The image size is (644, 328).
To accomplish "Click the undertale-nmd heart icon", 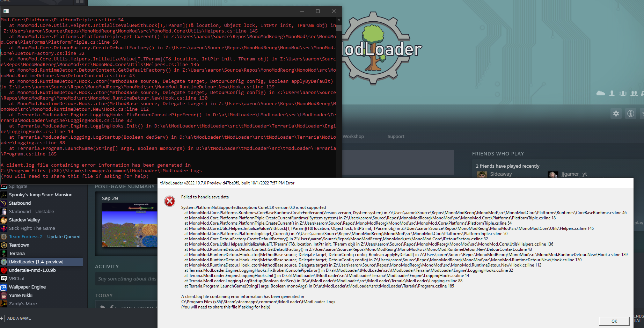I will [x=4, y=270].
